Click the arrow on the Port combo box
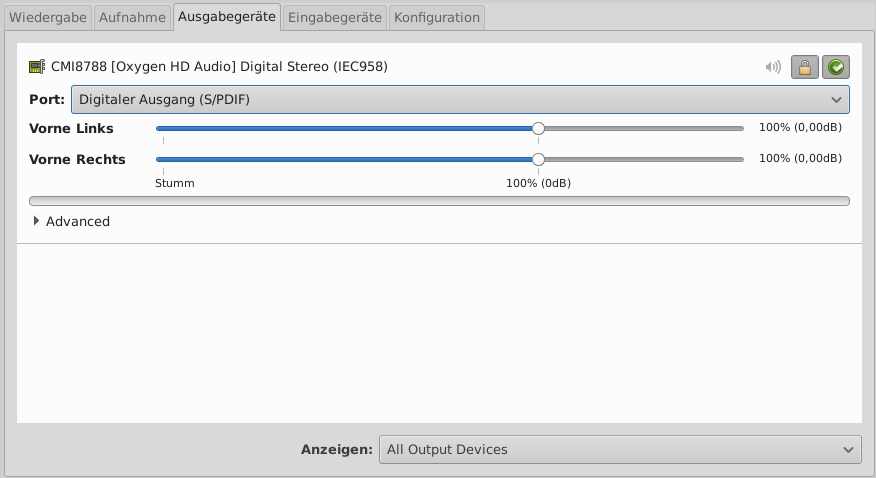The image size is (876, 478). coord(836,99)
